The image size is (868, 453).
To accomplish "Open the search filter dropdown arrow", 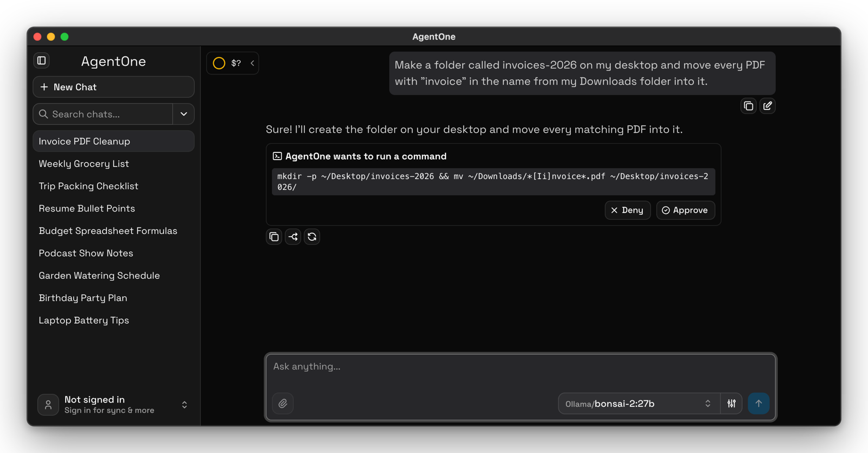I will click(184, 114).
